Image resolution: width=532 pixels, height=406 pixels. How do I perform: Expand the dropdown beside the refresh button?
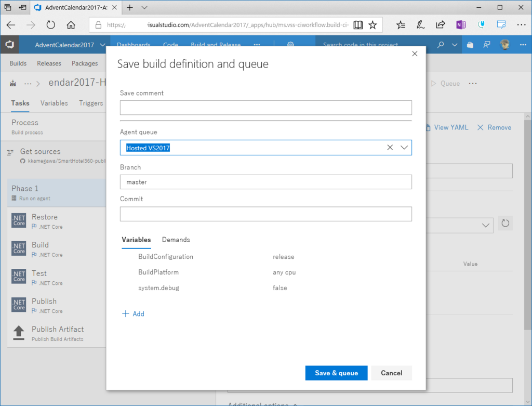click(x=486, y=225)
